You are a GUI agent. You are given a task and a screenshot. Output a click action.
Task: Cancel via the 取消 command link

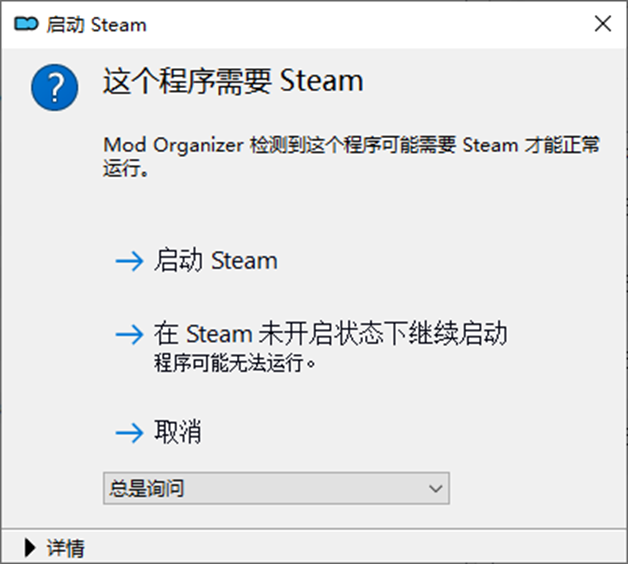178,432
